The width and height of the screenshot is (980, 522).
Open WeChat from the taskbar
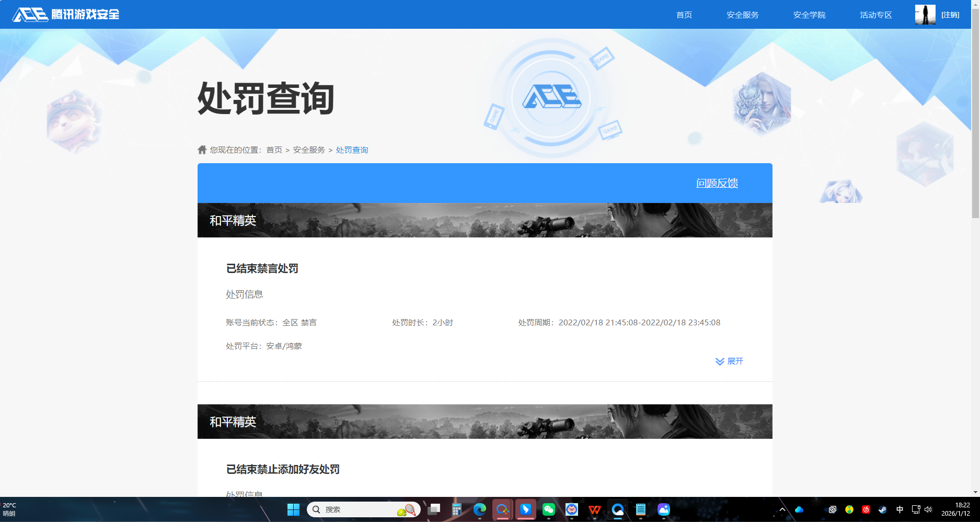(548, 509)
